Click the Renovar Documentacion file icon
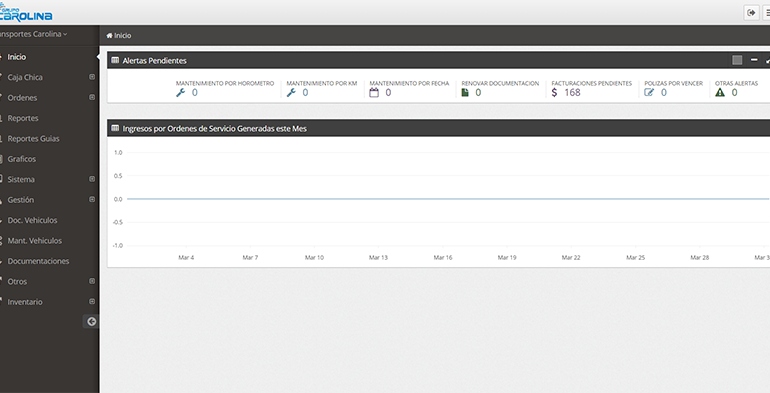 point(465,92)
